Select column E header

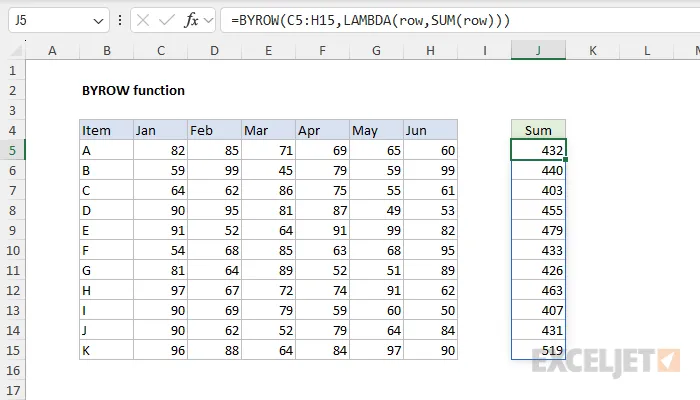269,50
